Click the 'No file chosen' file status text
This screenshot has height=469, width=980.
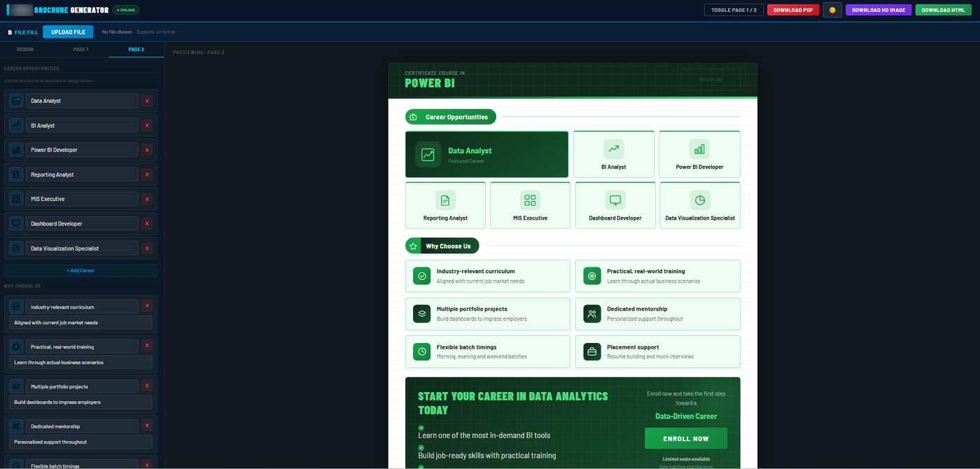(117, 32)
